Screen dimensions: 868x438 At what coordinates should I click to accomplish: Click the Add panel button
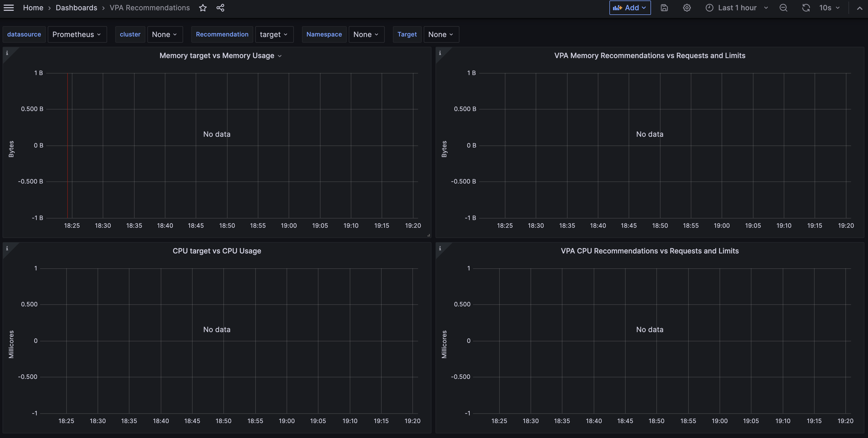629,8
